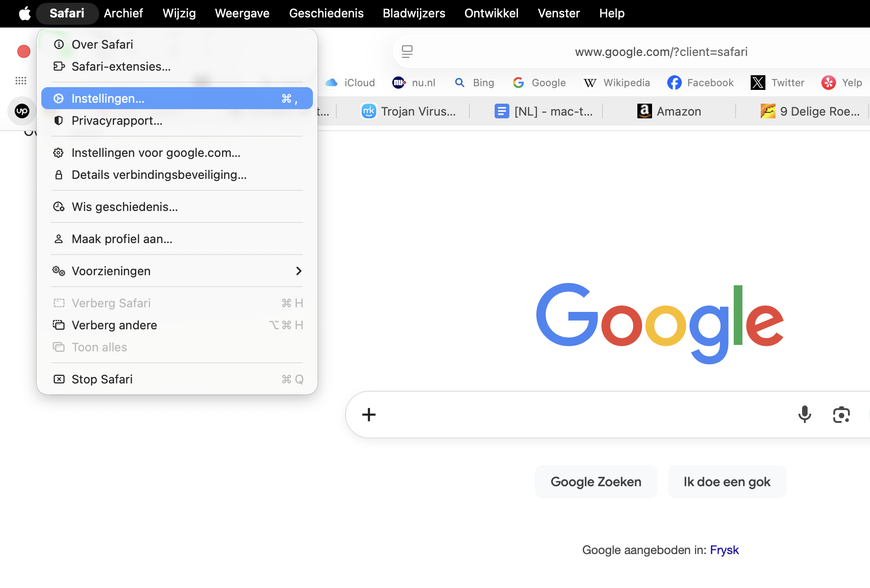The height and width of the screenshot is (588, 870).
Task: Open the Geschiedenis menu
Action: coord(326,13)
